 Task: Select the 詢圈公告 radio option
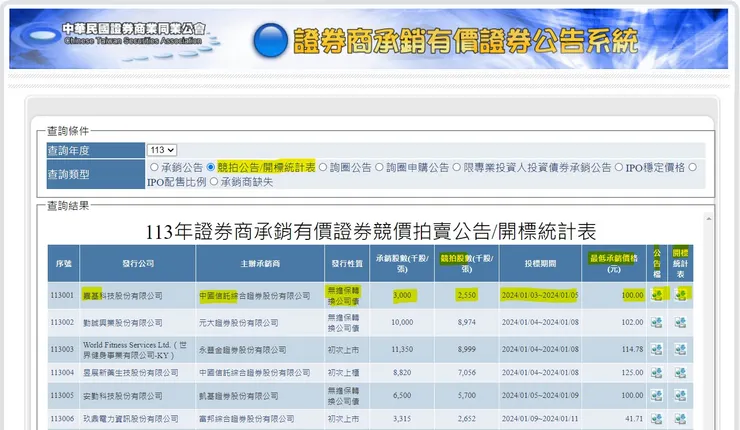click(x=323, y=167)
